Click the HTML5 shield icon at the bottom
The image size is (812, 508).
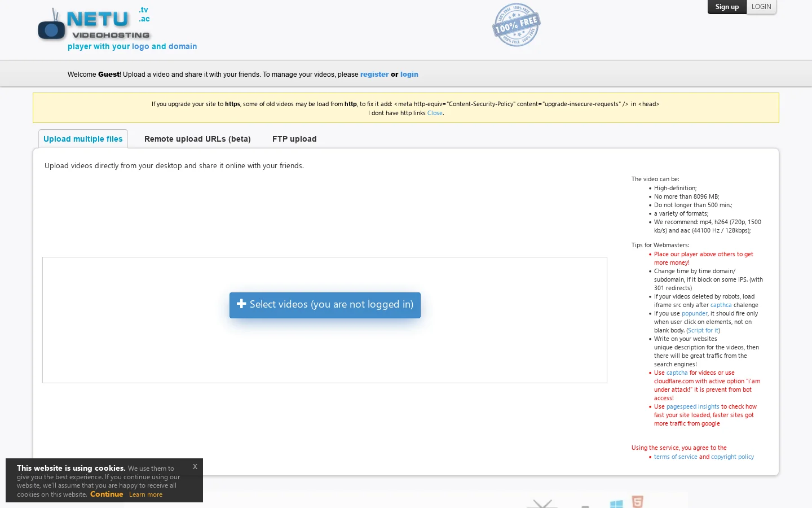[x=638, y=501]
